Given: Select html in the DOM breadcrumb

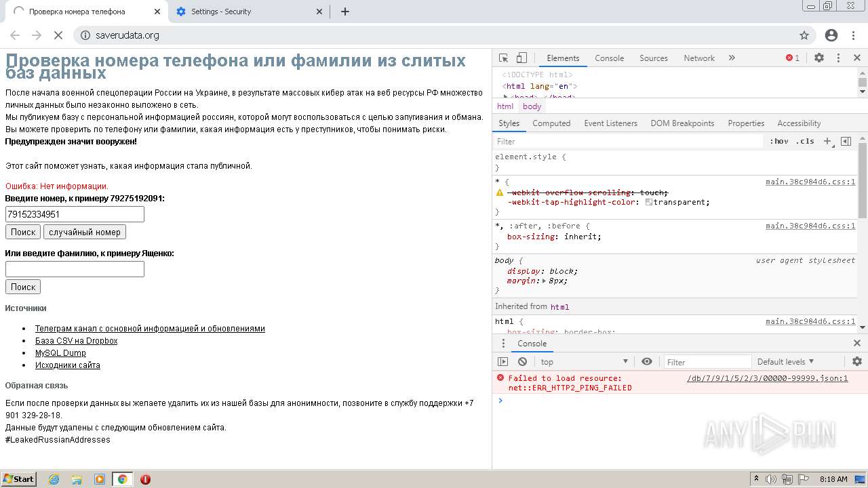Looking at the screenshot, I should 505,106.
